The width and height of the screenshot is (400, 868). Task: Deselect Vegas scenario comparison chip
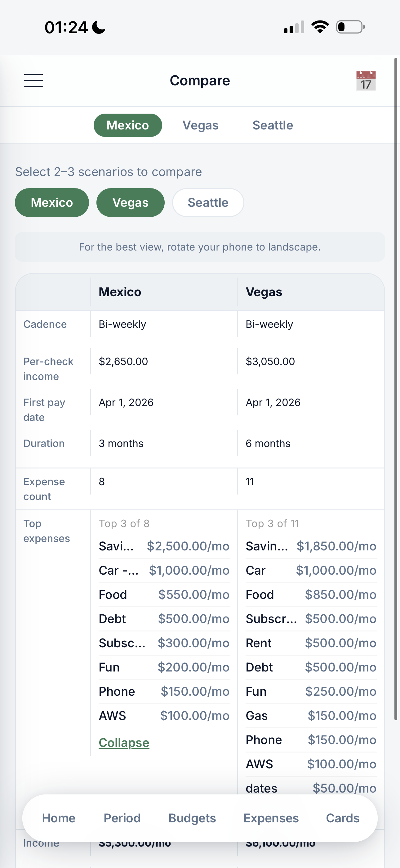[130, 202]
